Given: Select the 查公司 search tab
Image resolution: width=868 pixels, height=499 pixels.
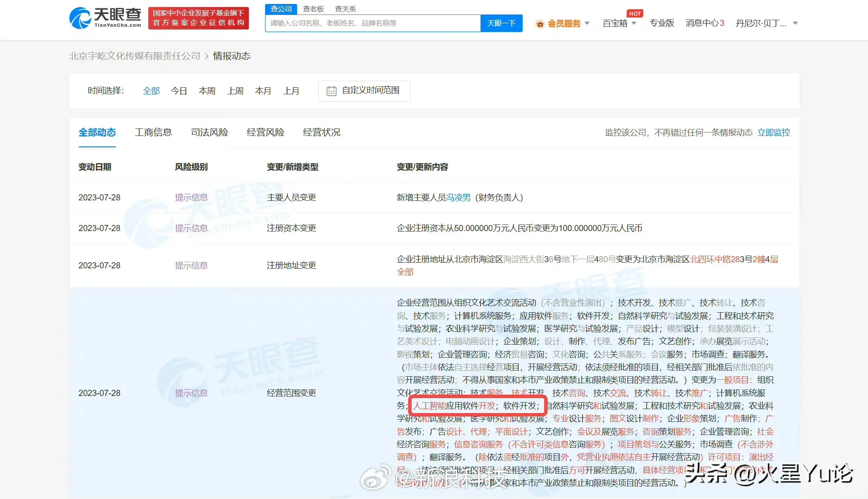Looking at the screenshot, I should [281, 9].
